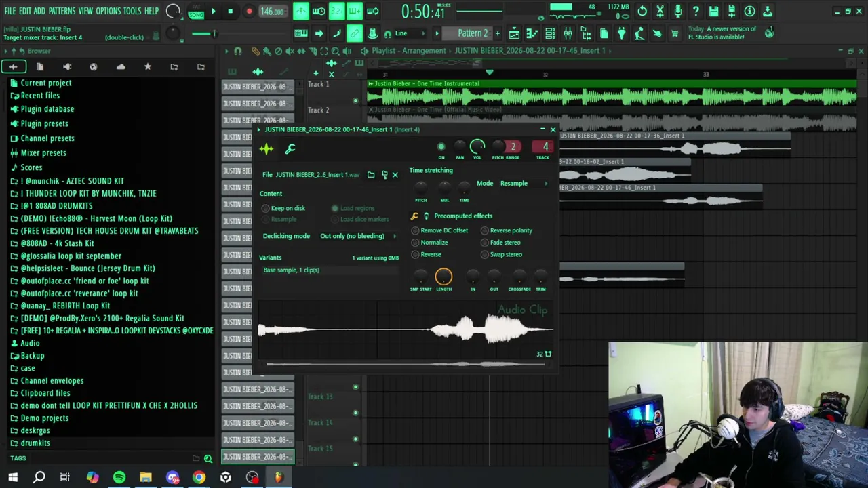Screen dimensions: 868x488
Task: Click the sample waveform tab icon
Action: [266, 149]
